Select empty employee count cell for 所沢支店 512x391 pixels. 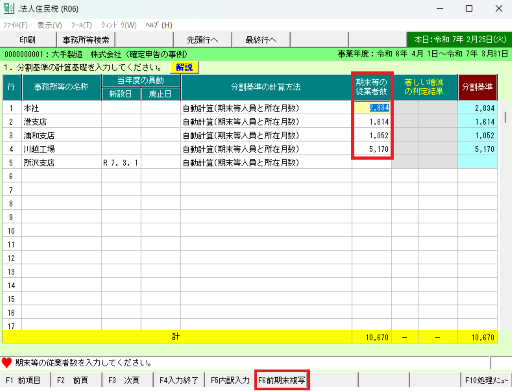372,163
